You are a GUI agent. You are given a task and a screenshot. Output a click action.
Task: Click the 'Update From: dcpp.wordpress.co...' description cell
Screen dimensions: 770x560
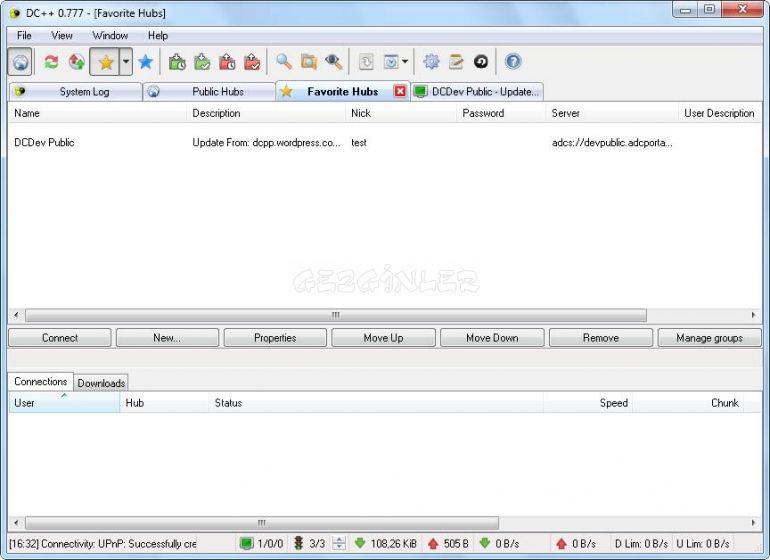click(x=266, y=142)
